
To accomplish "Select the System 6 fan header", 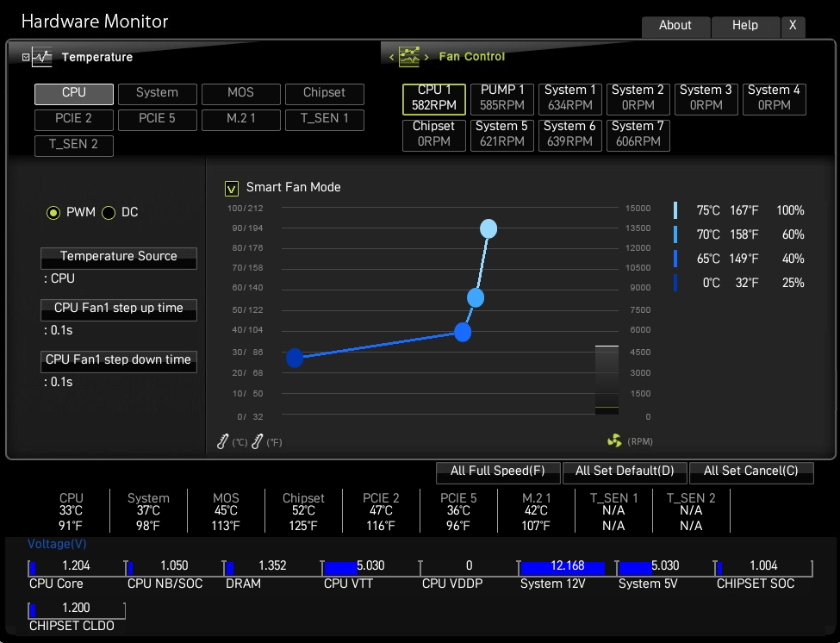I will (x=570, y=135).
